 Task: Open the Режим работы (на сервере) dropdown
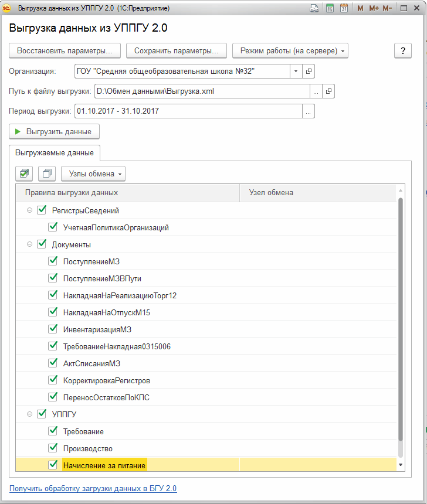click(x=290, y=51)
